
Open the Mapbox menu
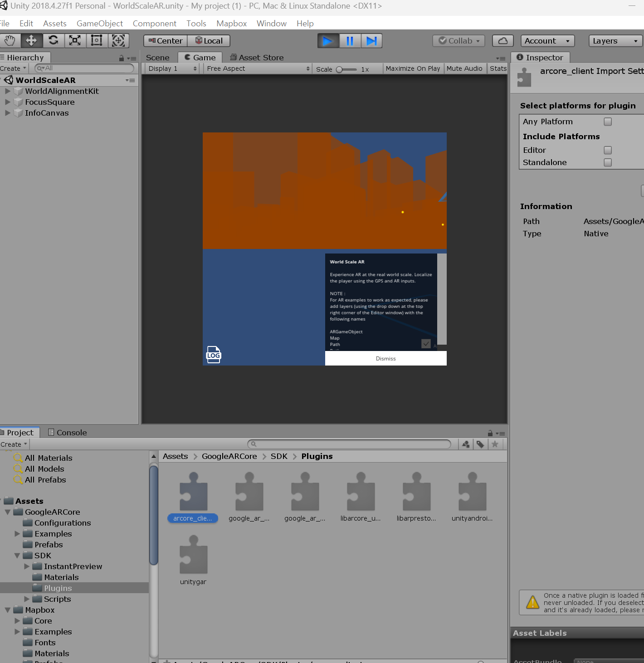click(232, 24)
